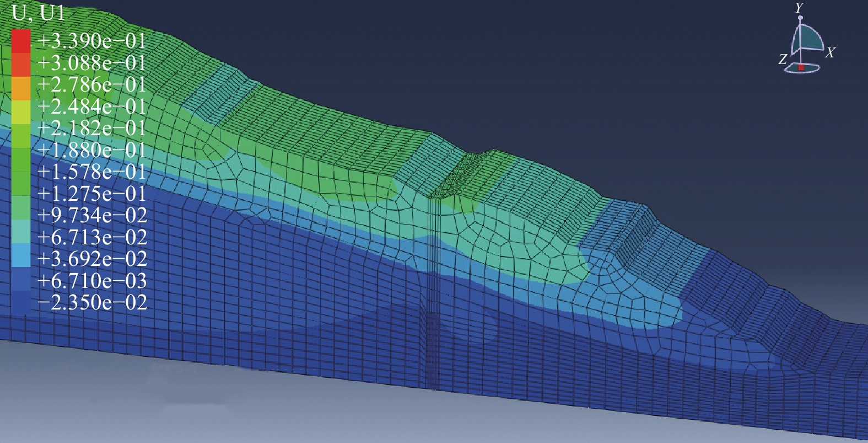Select the -2.350e-02 minimum legend value
Image resolution: width=868 pixels, height=443 pixels.
[x=91, y=302]
